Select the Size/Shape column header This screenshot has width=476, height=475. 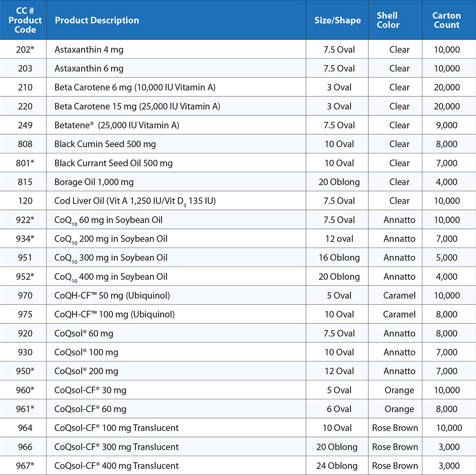(337, 20)
